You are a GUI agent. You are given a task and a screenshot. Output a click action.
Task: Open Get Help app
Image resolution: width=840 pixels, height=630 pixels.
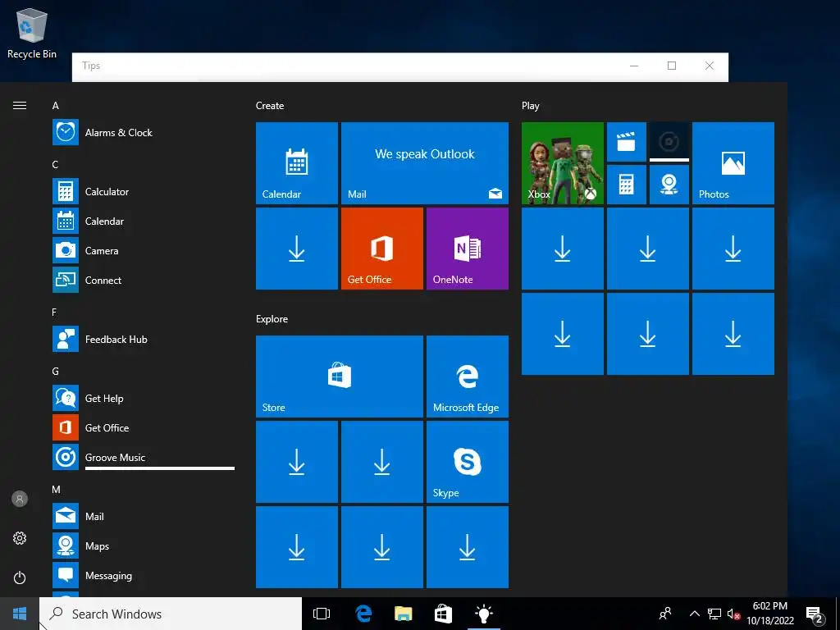[x=143, y=399]
